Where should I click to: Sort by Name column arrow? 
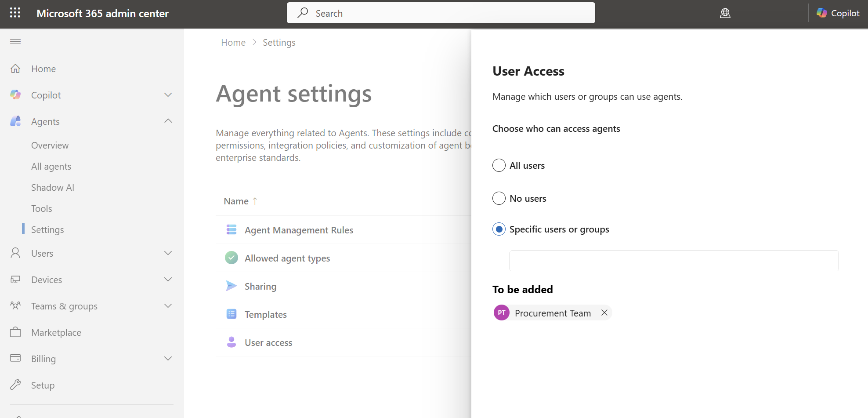pos(255,201)
